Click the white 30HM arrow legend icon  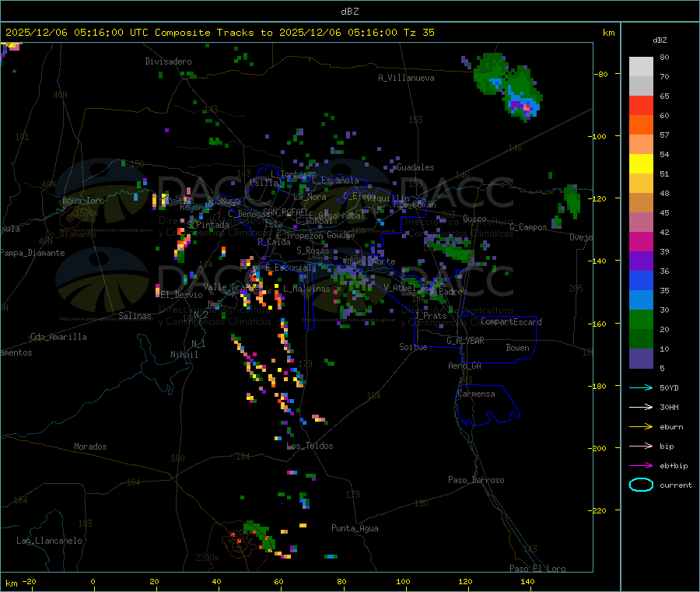point(641,407)
